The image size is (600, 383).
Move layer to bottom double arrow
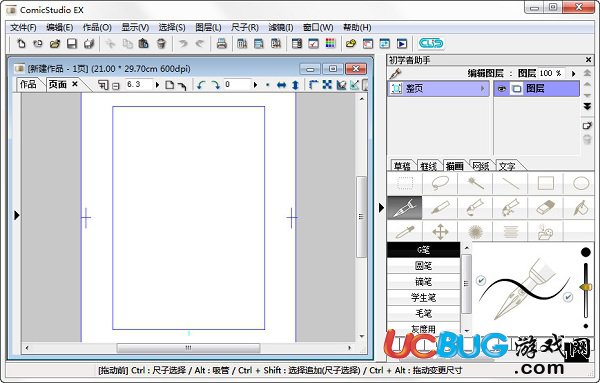click(587, 106)
